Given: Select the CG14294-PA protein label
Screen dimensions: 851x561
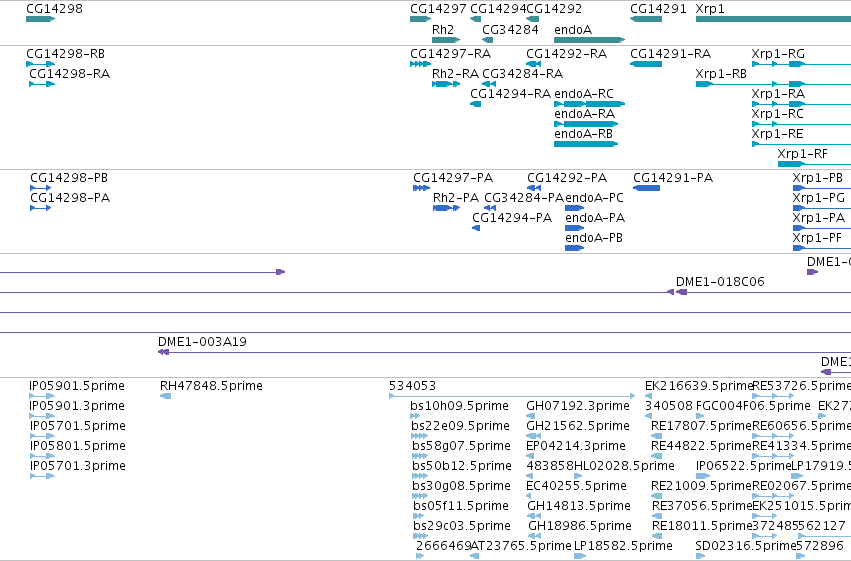Looking at the screenshot, I should pyautogui.click(x=512, y=218).
